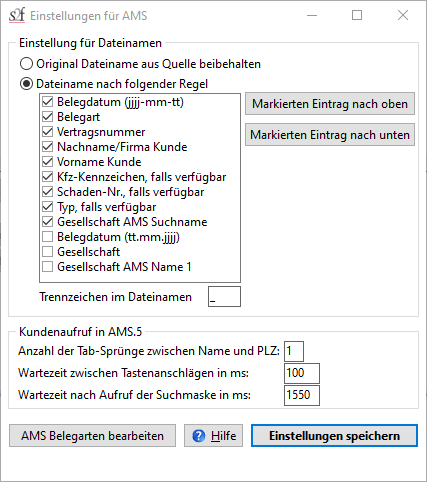Save with Einstellungen speichern button
The height and width of the screenshot is (482, 427).
(334, 436)
